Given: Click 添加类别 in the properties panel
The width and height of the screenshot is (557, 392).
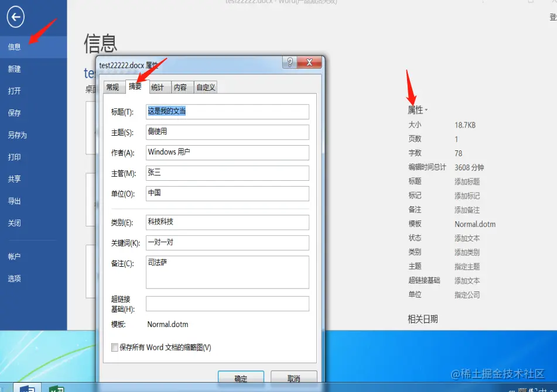Looking at the screenshot, I should [467, 253].
